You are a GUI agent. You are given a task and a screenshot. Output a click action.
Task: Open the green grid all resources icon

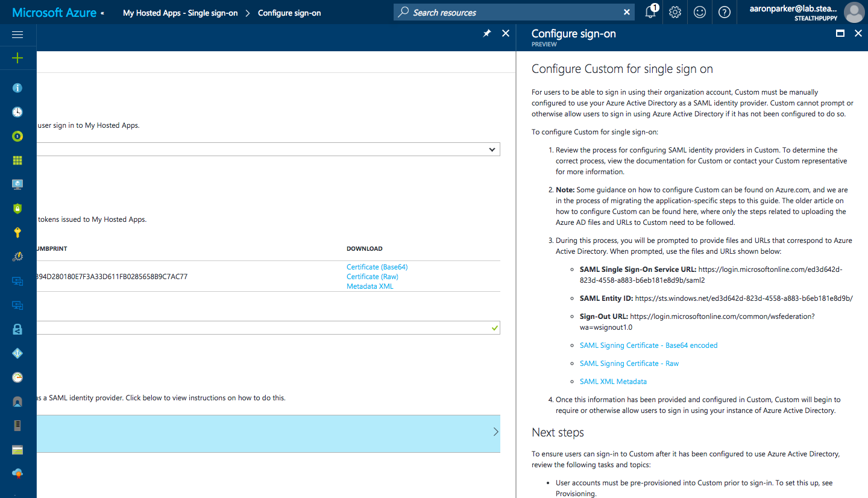(17, 160)
